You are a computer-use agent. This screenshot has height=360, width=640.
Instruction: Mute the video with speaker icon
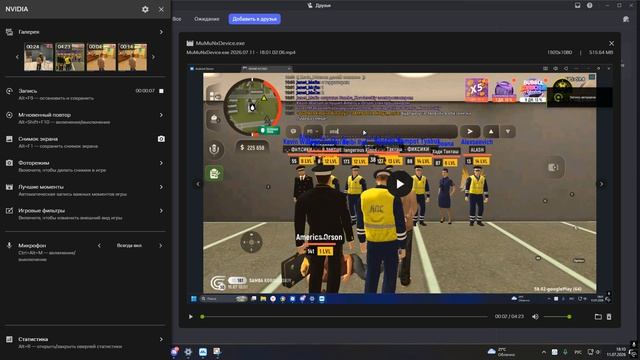click(x=535, y=317)
